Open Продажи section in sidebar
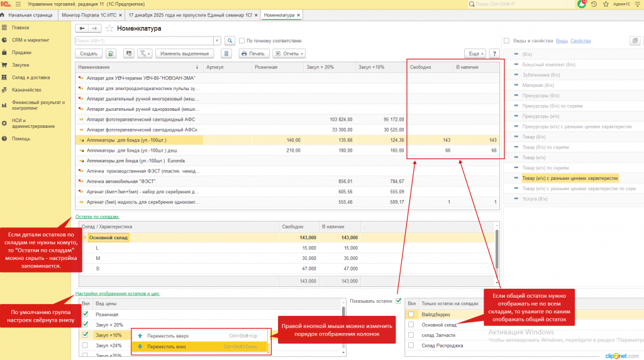644x360 pixels. pyautogui.click(x=21, y=52)
